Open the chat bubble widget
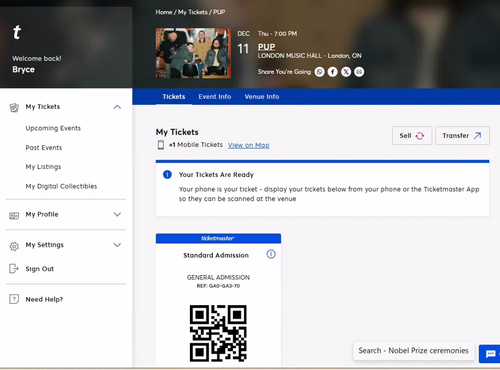This screenshot has height=370, width=500. click(490, 354)
